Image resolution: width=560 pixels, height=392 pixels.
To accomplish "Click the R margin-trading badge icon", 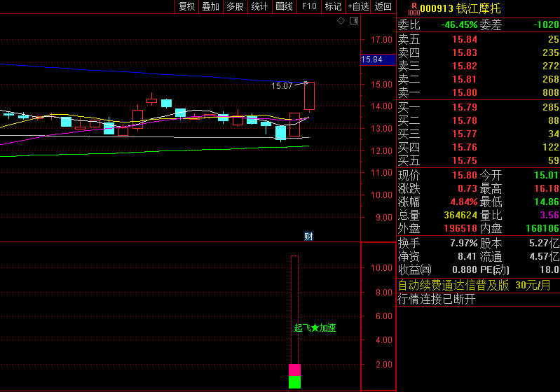I will 414,8.
